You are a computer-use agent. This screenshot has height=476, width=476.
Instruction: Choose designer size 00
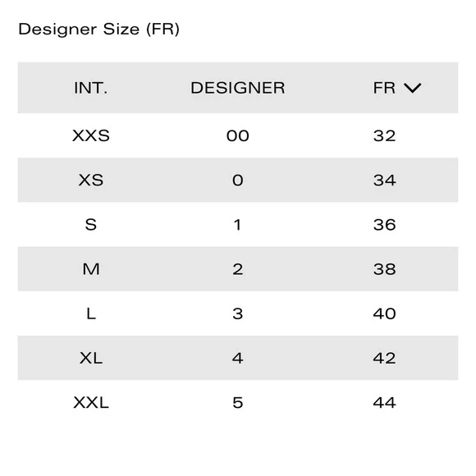pyautogui.click(x=238, y=135)
